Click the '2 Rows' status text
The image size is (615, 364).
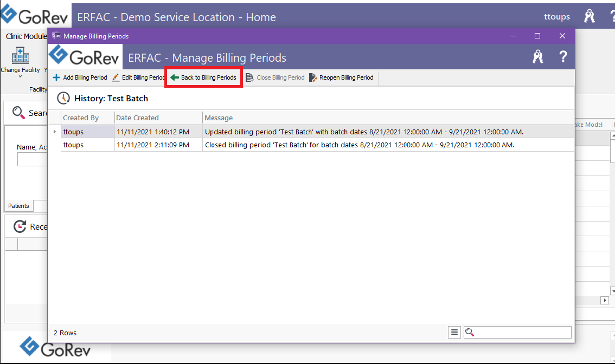coord(65,333)
